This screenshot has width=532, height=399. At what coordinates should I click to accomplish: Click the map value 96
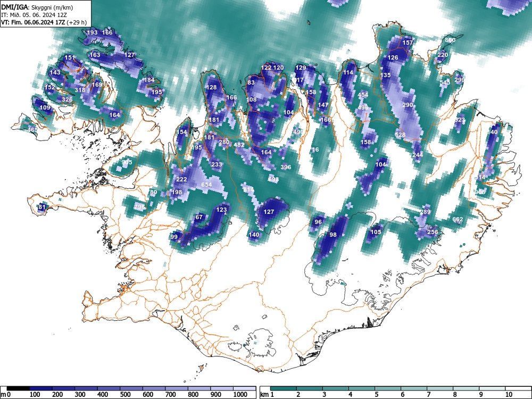(318, 222)
